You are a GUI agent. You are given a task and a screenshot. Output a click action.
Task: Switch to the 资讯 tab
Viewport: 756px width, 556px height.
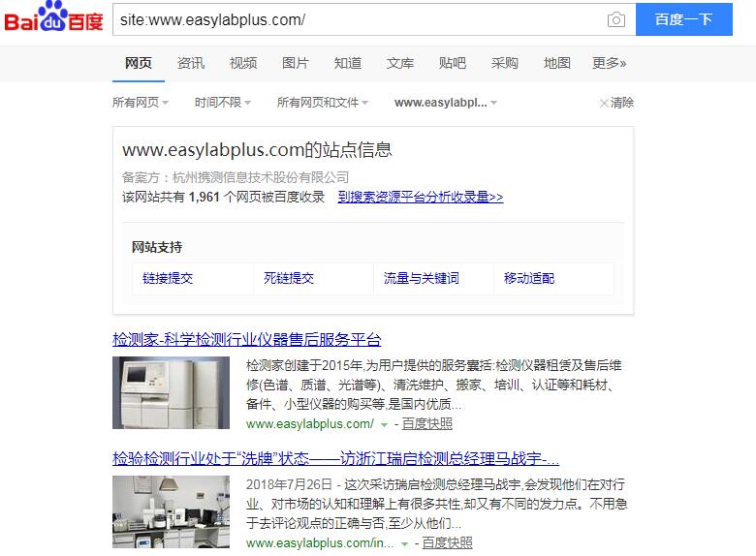[191, 63]
